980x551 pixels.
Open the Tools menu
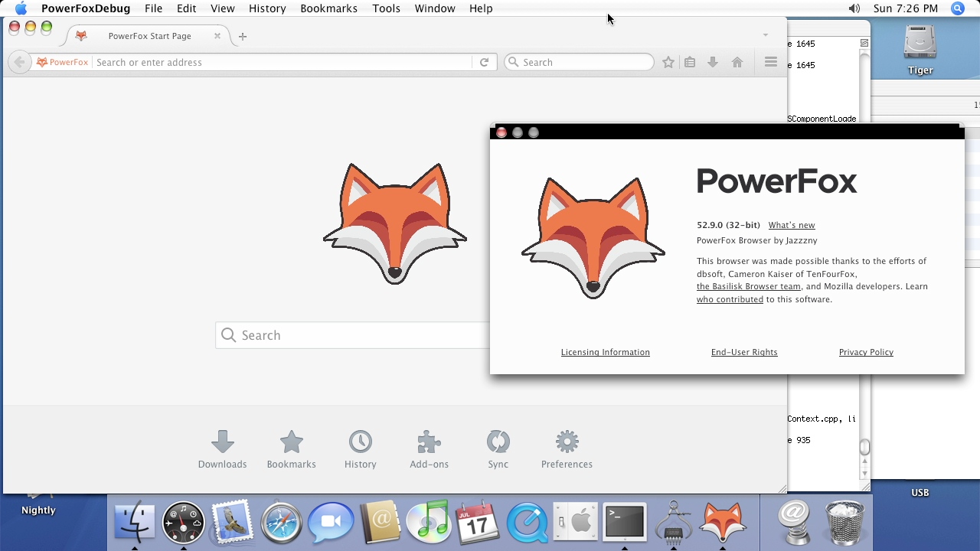pyautogui.click(x=386, y=8)
